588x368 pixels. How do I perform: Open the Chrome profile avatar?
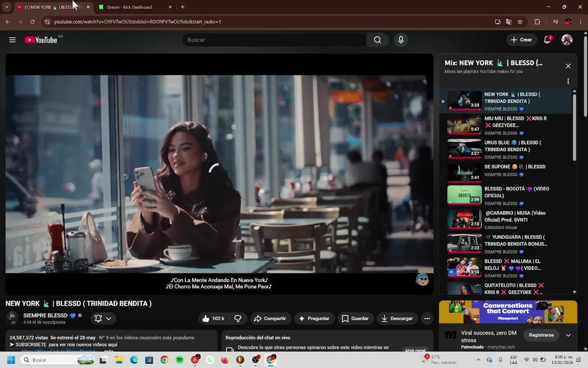click(568, 22)
